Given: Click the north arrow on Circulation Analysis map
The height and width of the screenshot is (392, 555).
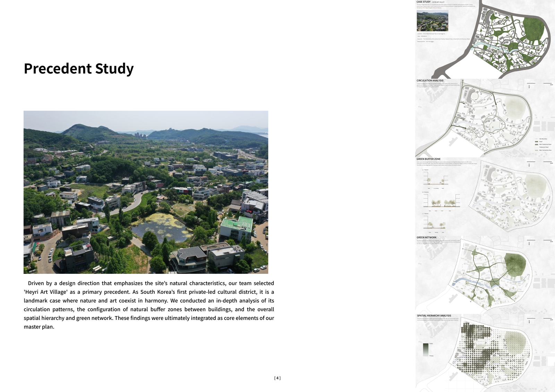Looking at the screenshot, I should tap(529, 86).
